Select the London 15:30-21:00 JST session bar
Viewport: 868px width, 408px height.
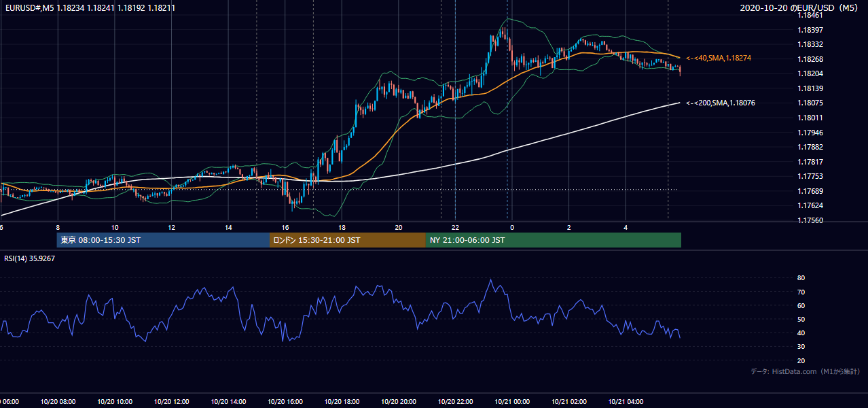tap(347, 240)
